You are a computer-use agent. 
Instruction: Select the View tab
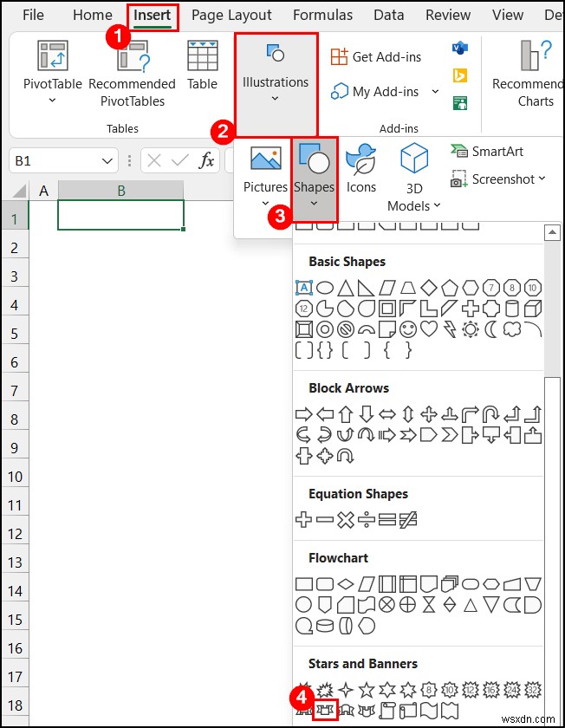[508, 16]
